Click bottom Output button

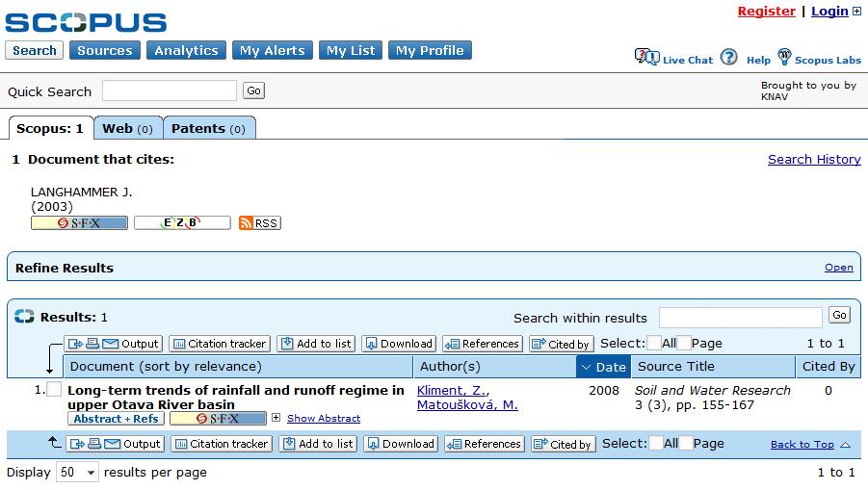tap(116, 444)
